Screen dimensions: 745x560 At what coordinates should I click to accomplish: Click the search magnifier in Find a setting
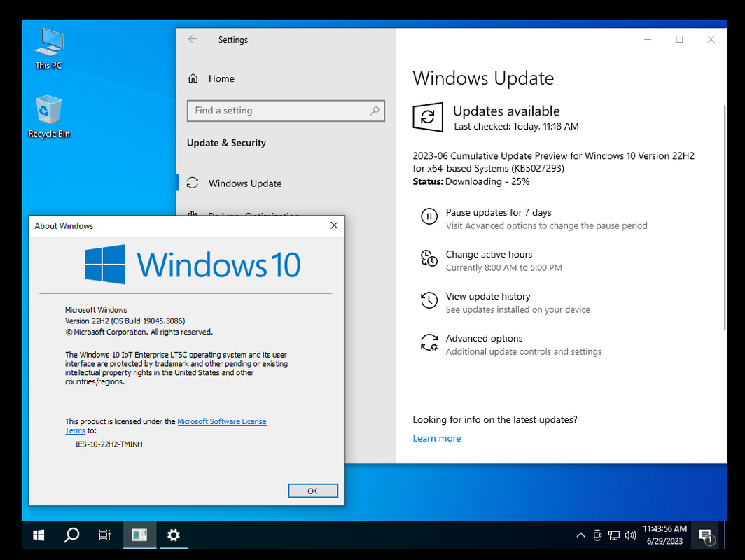(375, 111)
